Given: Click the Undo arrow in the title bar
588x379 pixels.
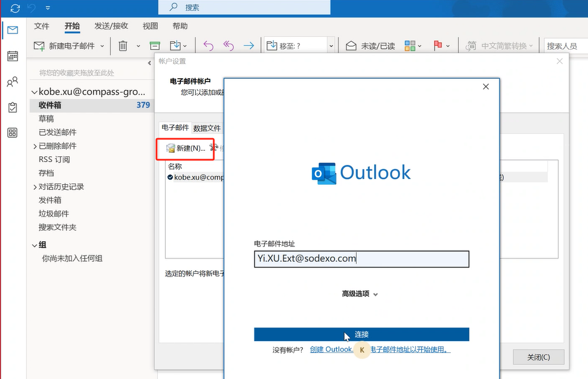Looking at the screenshot, I should [x=32, y=8].
